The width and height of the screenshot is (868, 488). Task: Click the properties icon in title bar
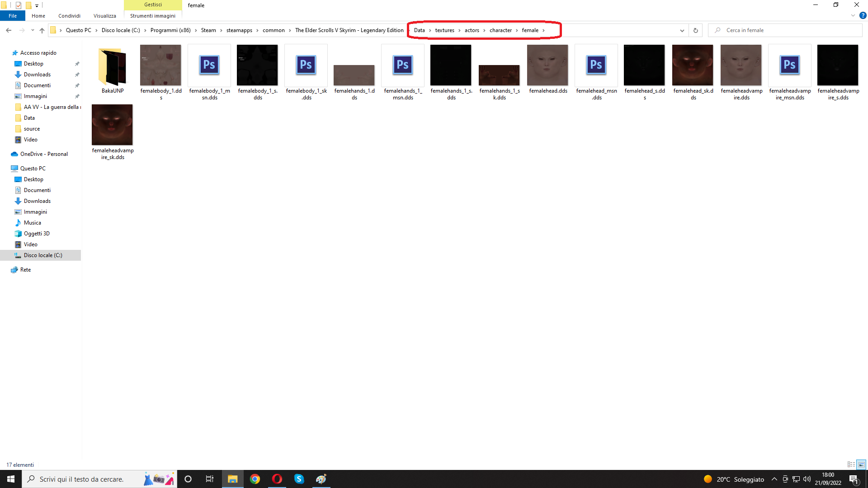click(x=19, y=5)
